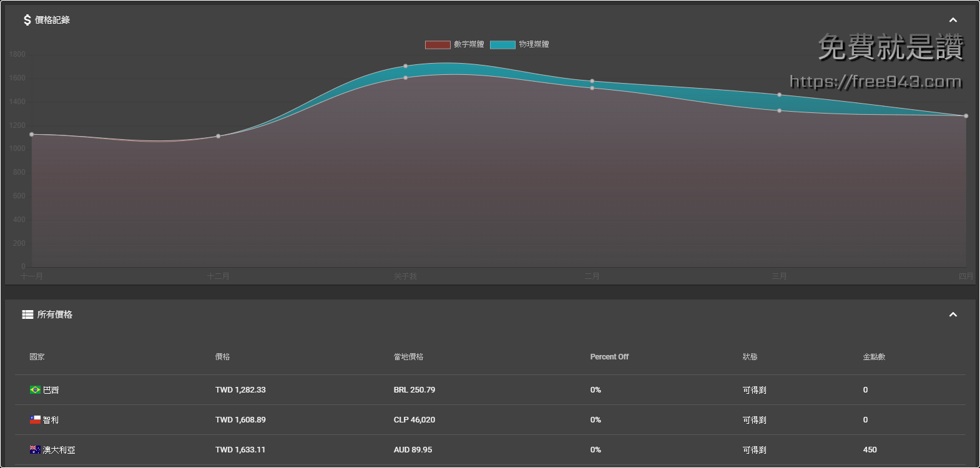Click the red 數字媒體 legend color box
Screen dimensions: 980x468
[438, 44]
